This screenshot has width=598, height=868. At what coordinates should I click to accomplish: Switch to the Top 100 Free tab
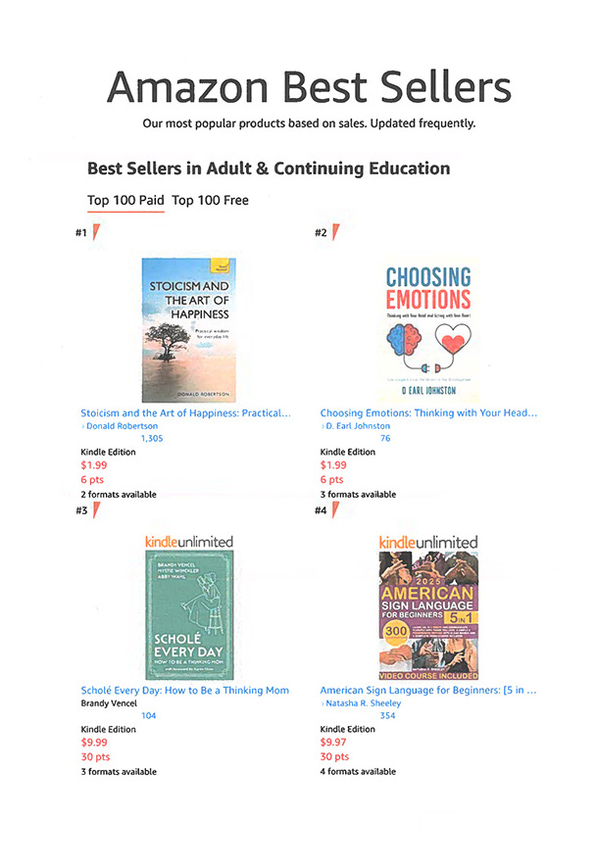pyautogui.click(x=210, y=201)
